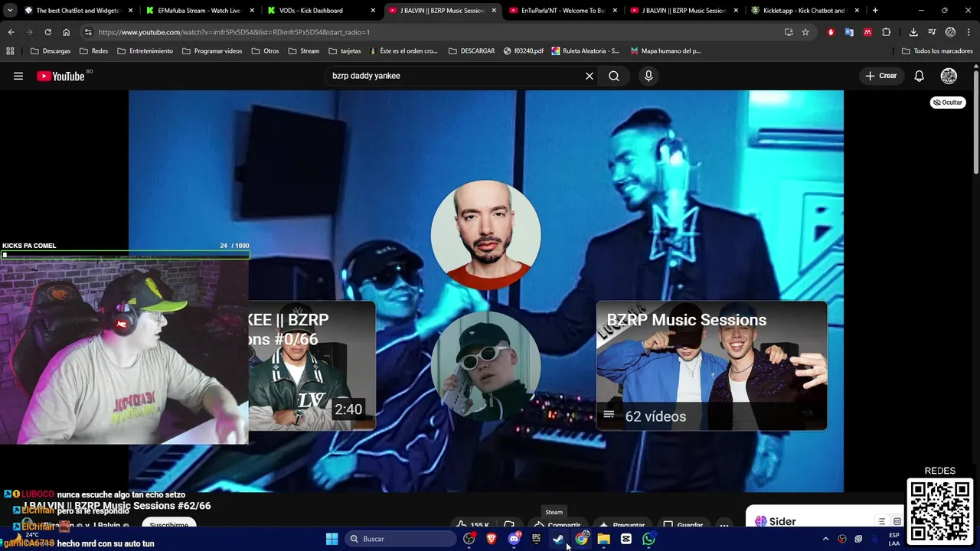Open the ESP LAA language indicator
This screenshot has height=551, width=980.
click(894, 539)
